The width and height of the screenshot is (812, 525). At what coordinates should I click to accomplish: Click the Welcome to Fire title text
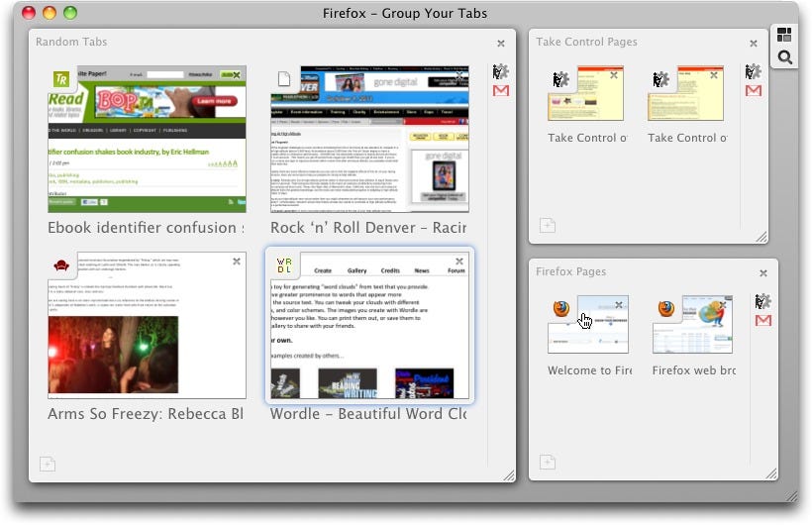tap(590, 370)
